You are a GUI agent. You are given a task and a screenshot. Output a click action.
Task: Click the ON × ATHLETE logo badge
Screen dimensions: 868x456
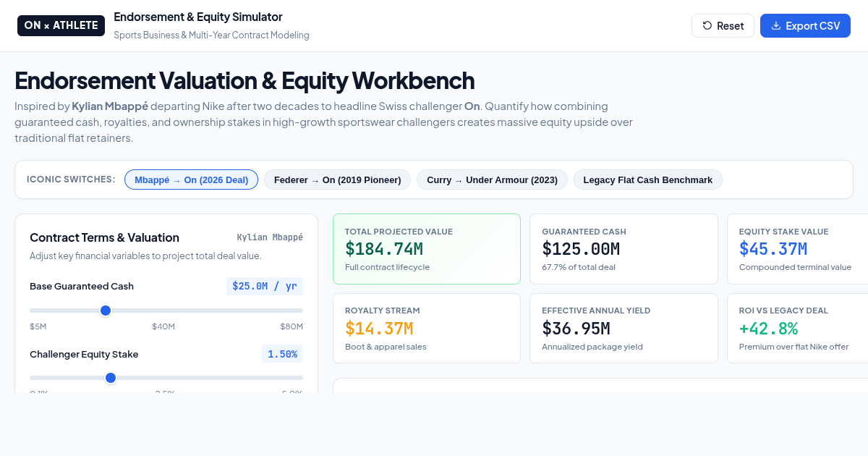pyautogui.click(x=61, y=25)
